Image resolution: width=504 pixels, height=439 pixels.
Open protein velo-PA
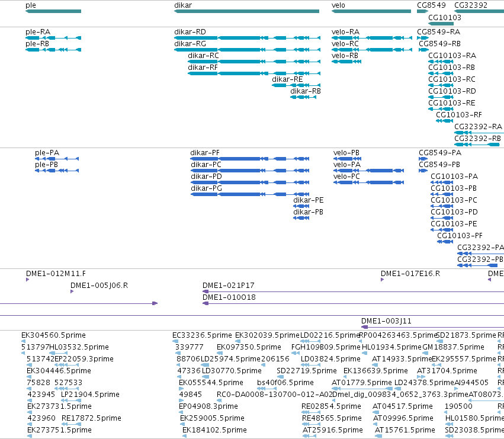(347, 165)
